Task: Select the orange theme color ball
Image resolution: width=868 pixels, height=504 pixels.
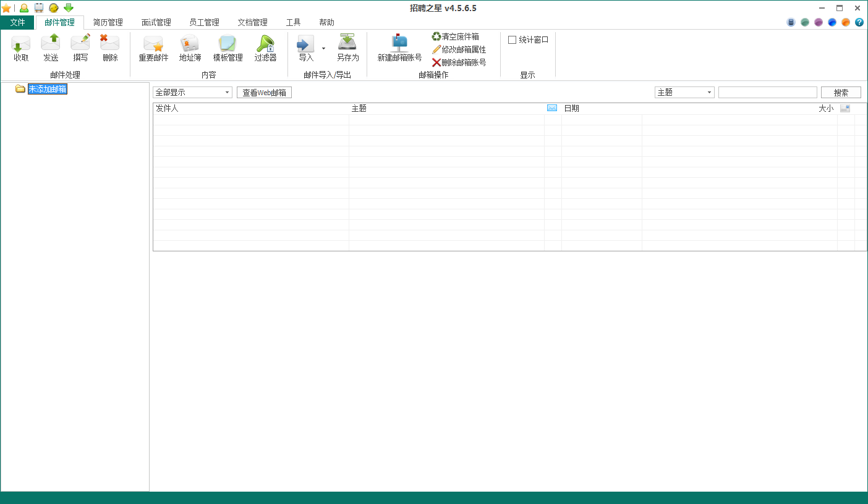Action: click(x=846, y=22)
